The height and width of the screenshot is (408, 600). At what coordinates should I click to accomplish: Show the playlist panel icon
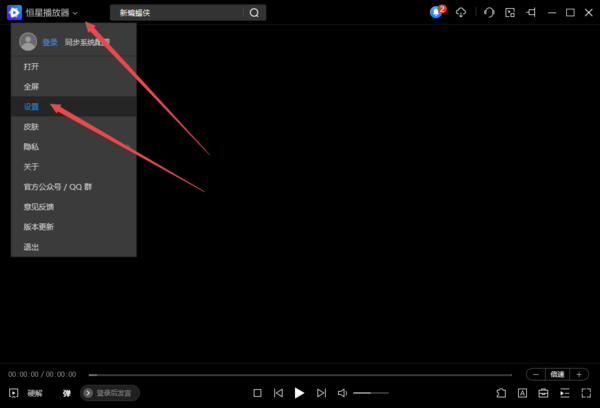point(565,393)
